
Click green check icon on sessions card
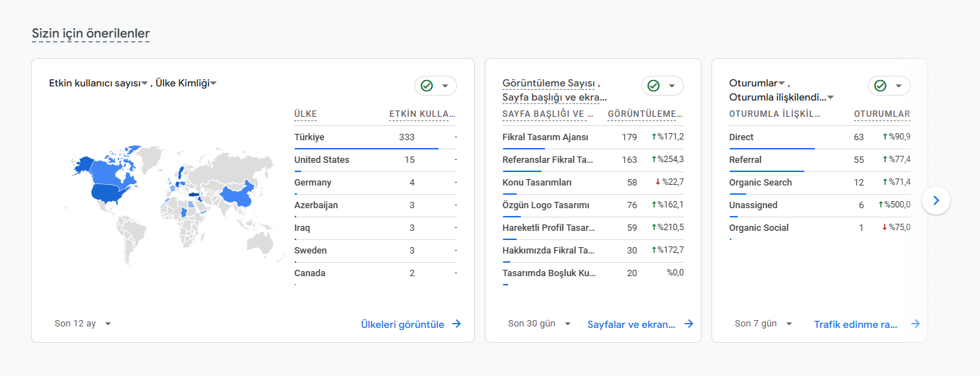pyautogui.click(x=880, y=86)
